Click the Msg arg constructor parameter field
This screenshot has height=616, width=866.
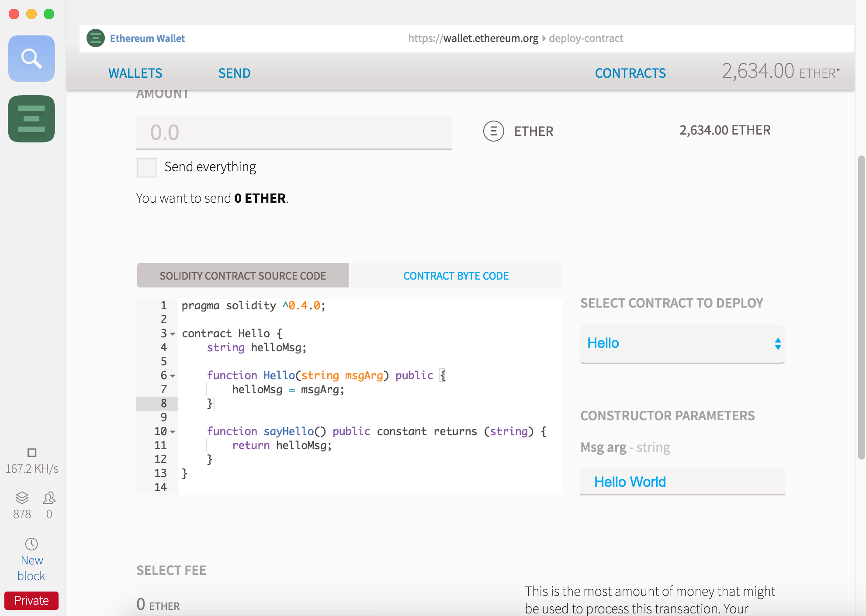click(x=682, y=482)
